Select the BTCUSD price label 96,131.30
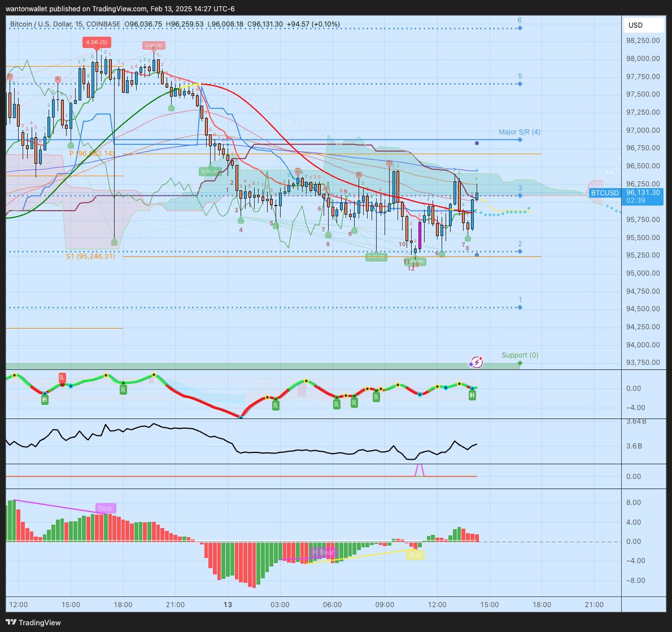 [643, 193]
